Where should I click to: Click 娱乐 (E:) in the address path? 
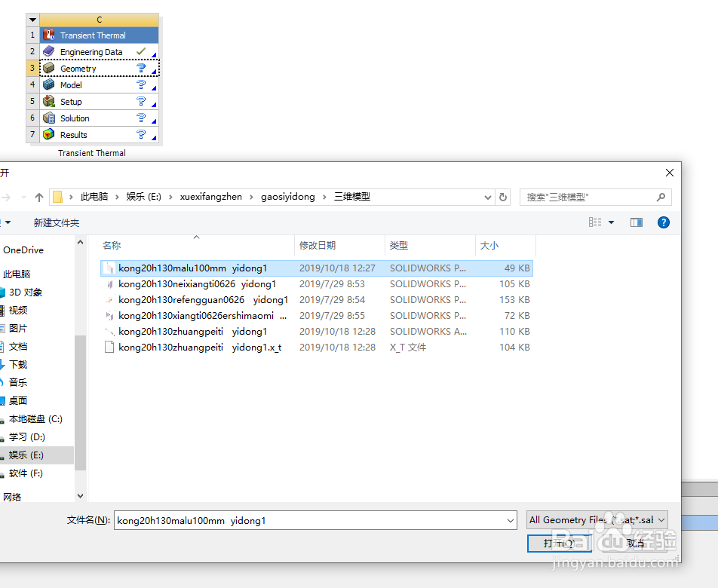[144, 197]
